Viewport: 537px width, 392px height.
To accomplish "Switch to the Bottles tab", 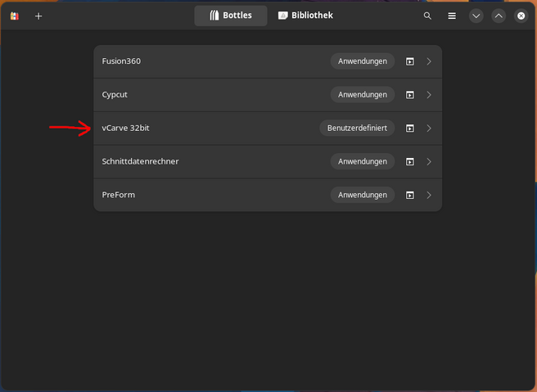I will tap(230, 16).
